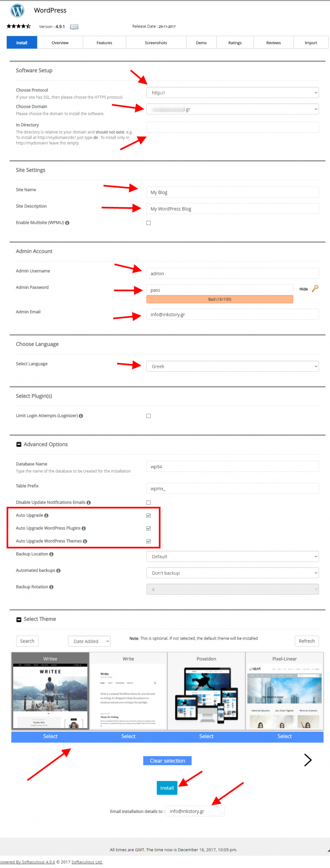This screenshot has height=868, width=330.
Task: Enable the Multisite (WPMU) checkbox
Action: click(148, 223)
